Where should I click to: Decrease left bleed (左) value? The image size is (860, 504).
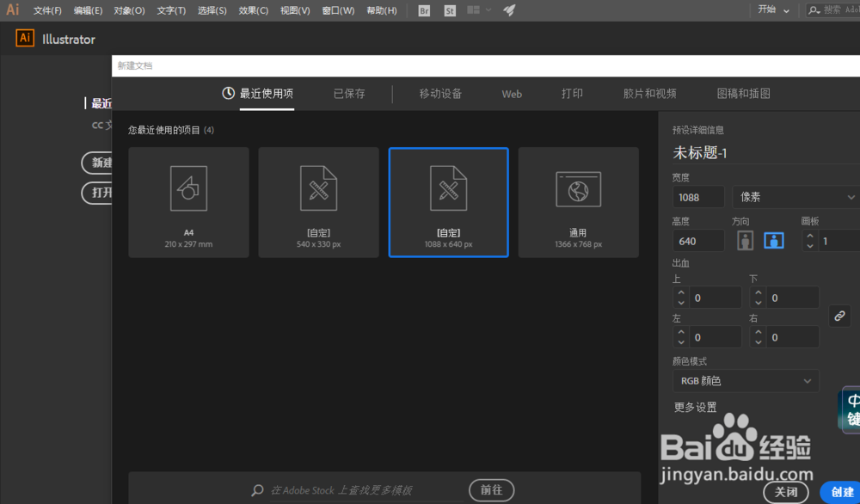pos(681,342)
